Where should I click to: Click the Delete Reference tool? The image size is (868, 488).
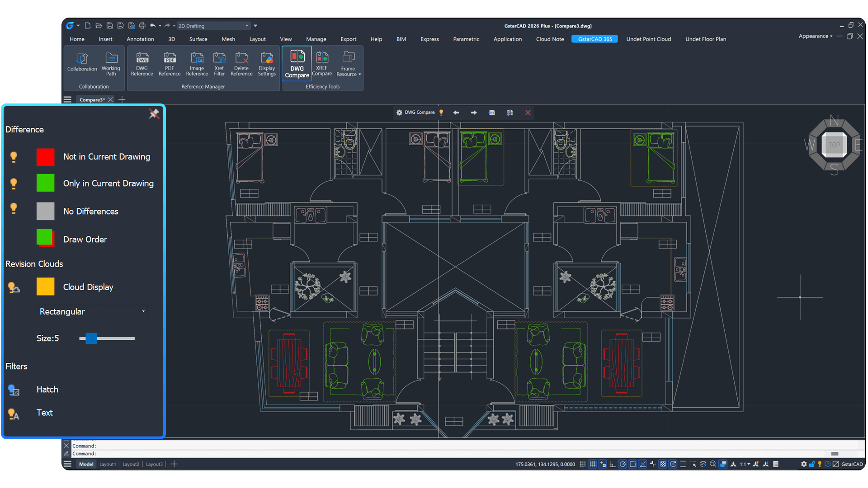(x=241, y=63)
